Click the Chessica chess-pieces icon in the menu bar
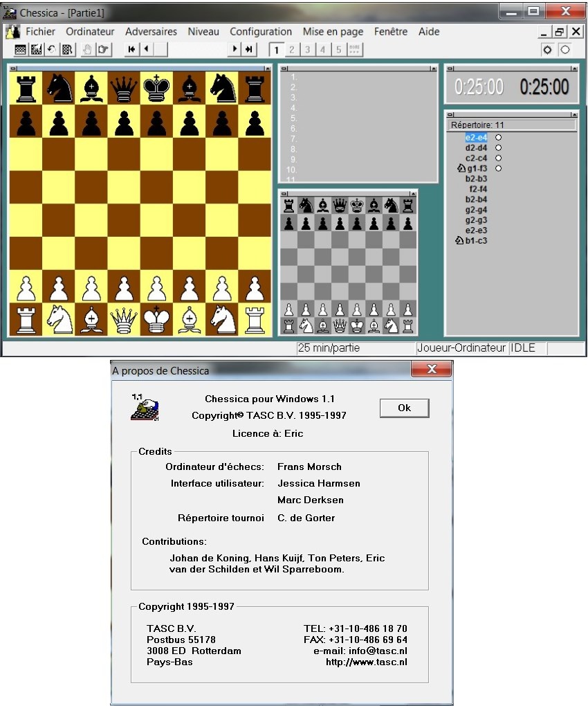588x706 pixels. (13, 32)
